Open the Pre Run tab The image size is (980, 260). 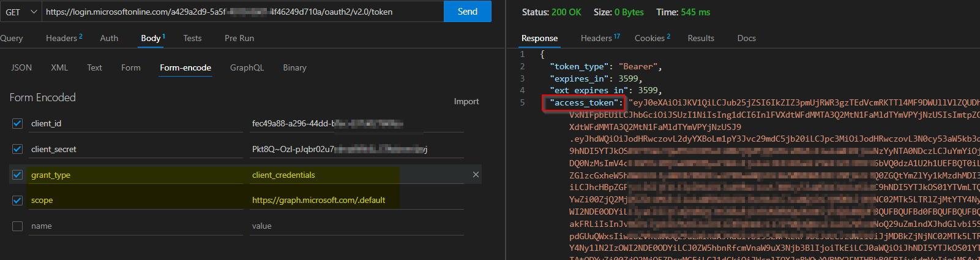point(239,38)
